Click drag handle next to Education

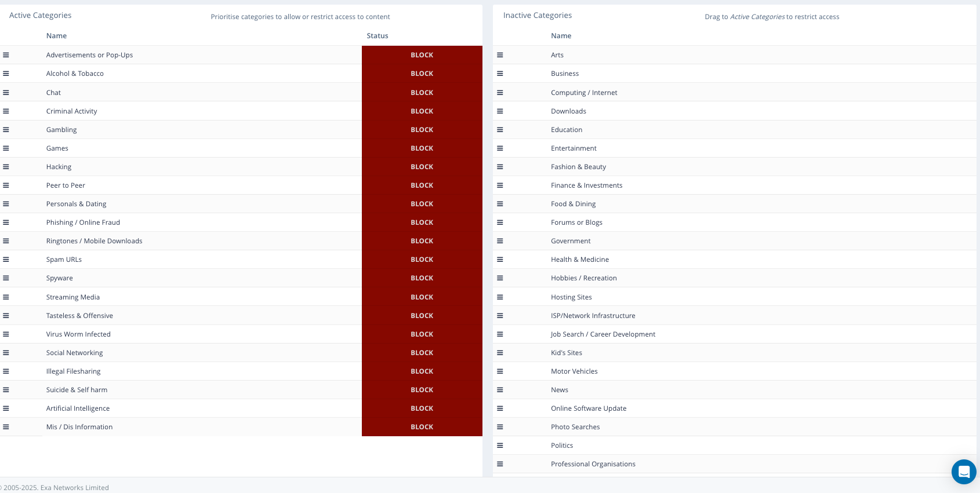coord(500,130)
